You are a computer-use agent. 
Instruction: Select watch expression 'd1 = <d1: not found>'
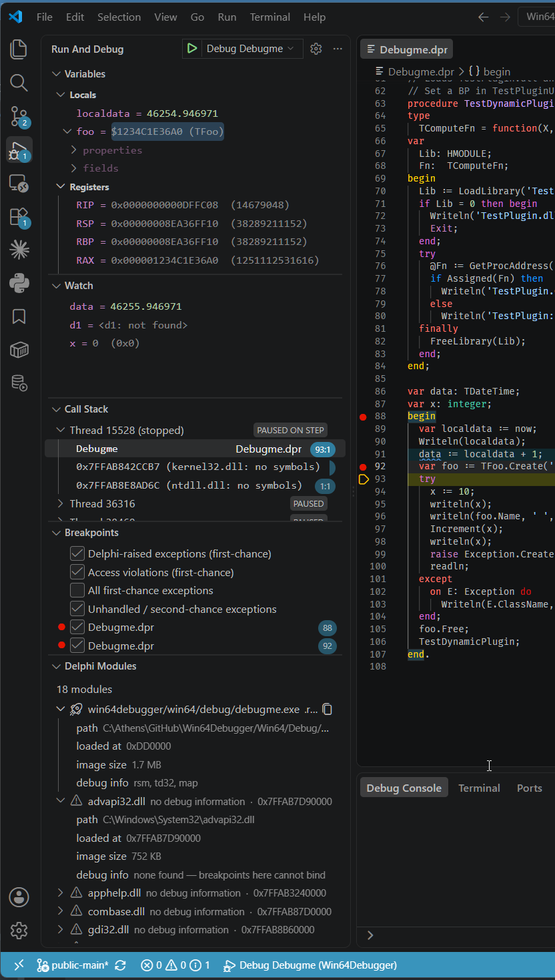click(195, 325)
